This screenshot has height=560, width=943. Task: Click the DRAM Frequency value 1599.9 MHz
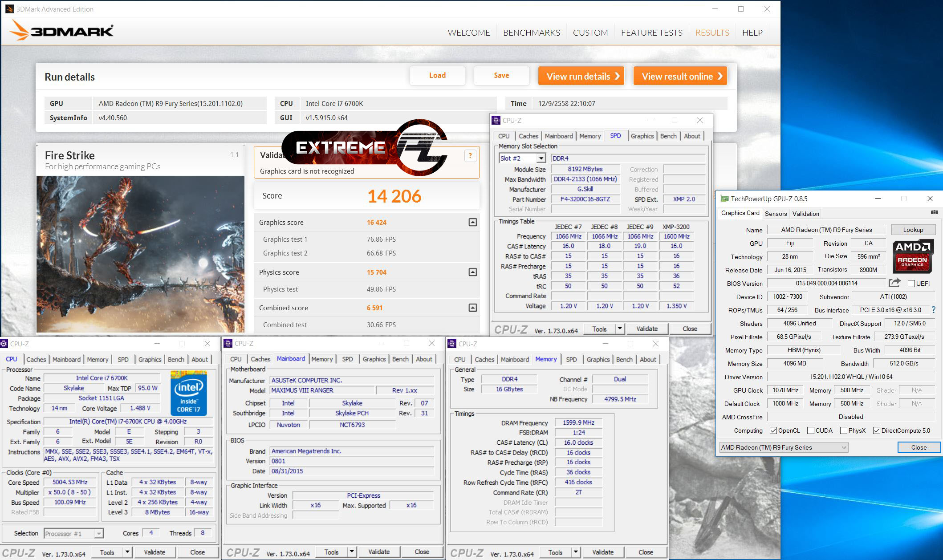tap(578, 422)
